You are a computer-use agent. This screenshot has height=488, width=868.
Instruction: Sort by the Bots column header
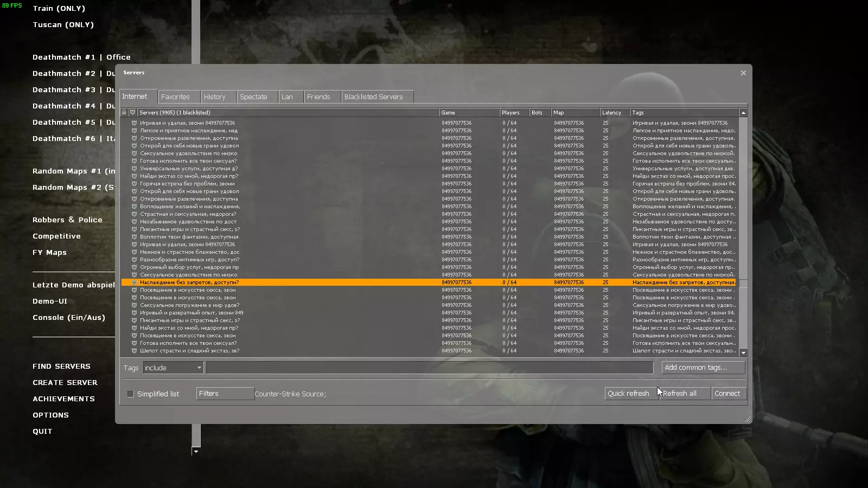[x=540, y=113]
